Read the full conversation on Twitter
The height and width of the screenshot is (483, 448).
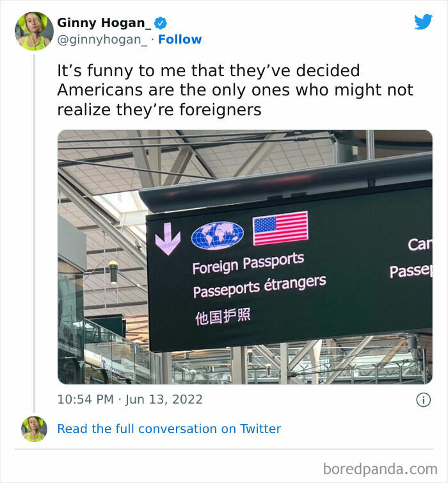(169, 429)
